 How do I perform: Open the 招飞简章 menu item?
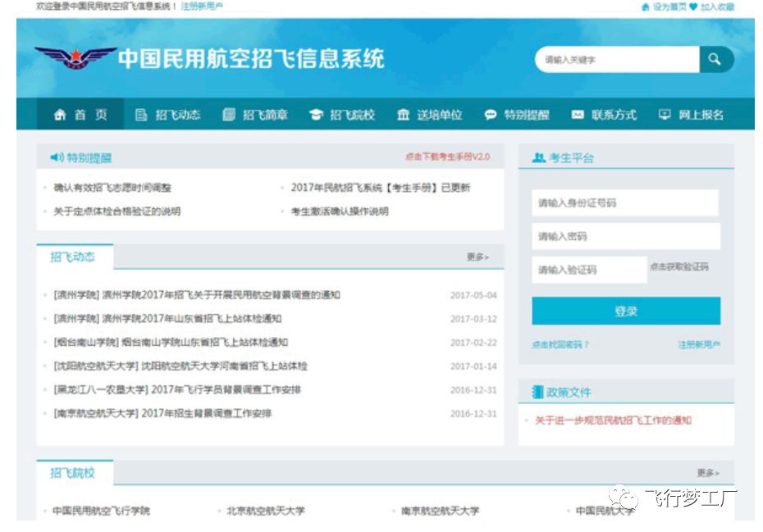pos(255,115)
